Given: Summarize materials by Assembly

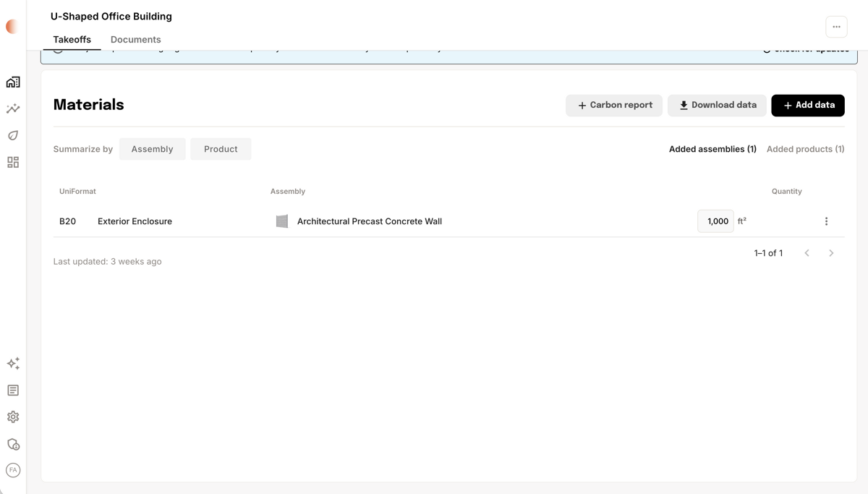Looking at the screenshot, I should point(152,149).
